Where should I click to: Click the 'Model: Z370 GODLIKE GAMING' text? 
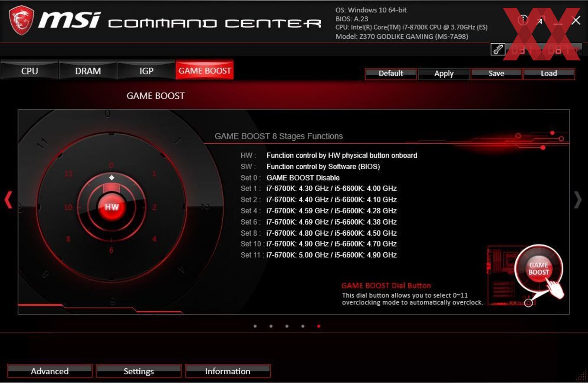pyautogui.click(x=402, y=37)
